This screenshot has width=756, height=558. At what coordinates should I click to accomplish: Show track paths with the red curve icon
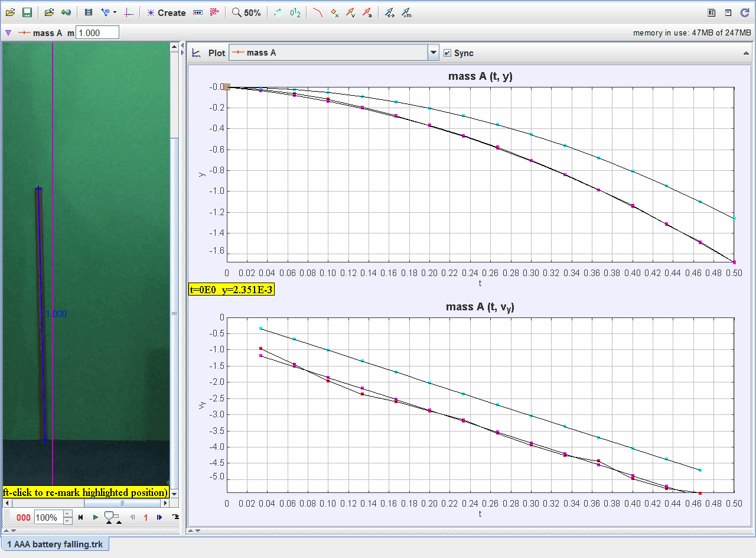[x=318, y=12]
